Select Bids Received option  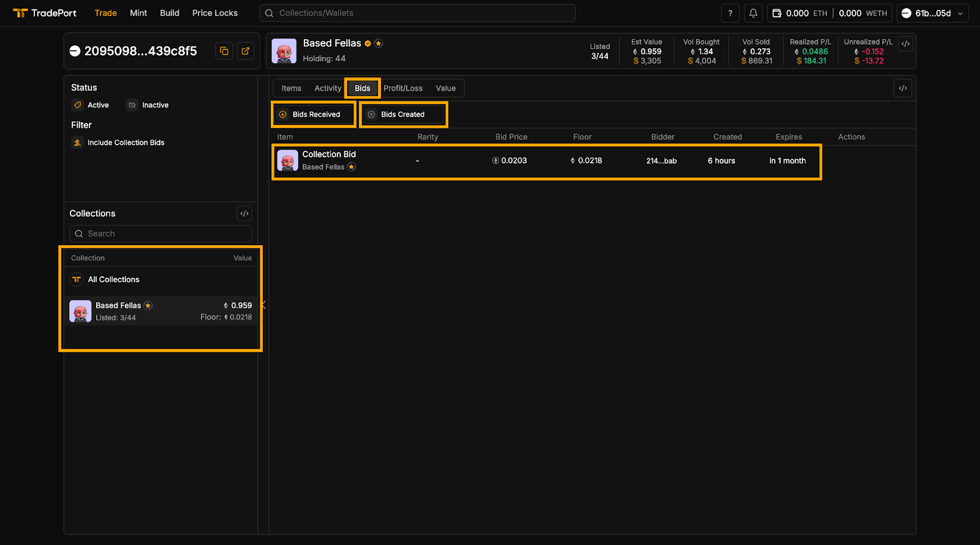point(313,115)
